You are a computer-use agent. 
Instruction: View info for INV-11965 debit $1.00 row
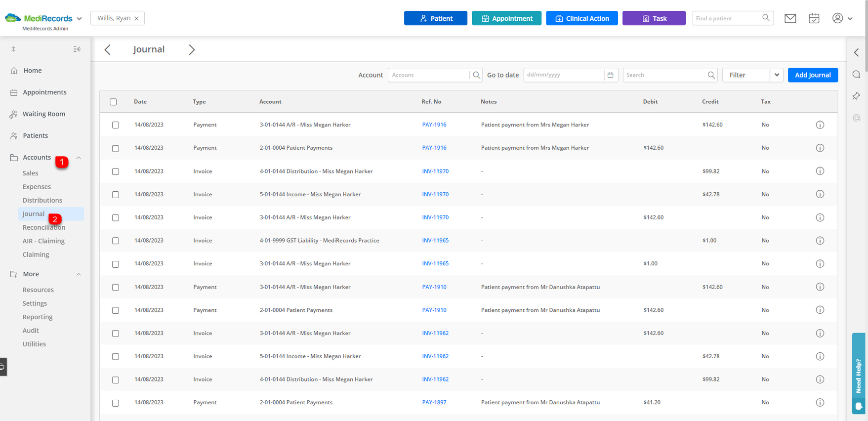(x=820, y=264)
